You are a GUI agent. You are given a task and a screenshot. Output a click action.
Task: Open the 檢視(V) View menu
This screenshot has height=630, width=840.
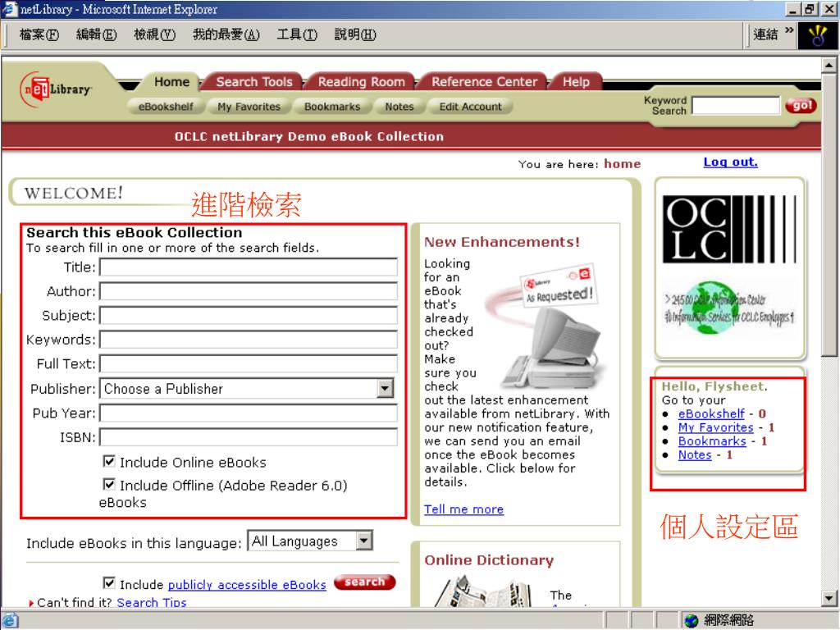click(x=154, y=34)
